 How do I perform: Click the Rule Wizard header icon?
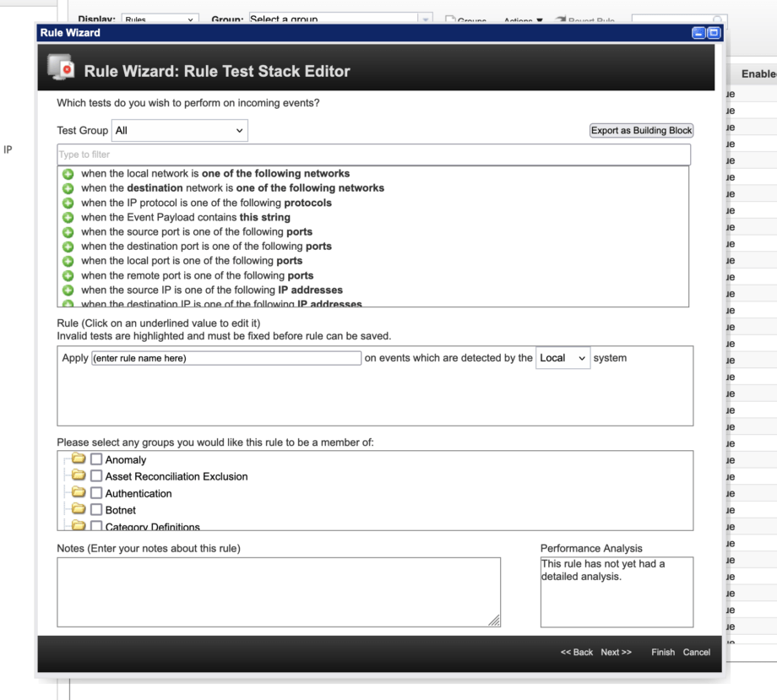pyautogui.click(x=59, y=69)
